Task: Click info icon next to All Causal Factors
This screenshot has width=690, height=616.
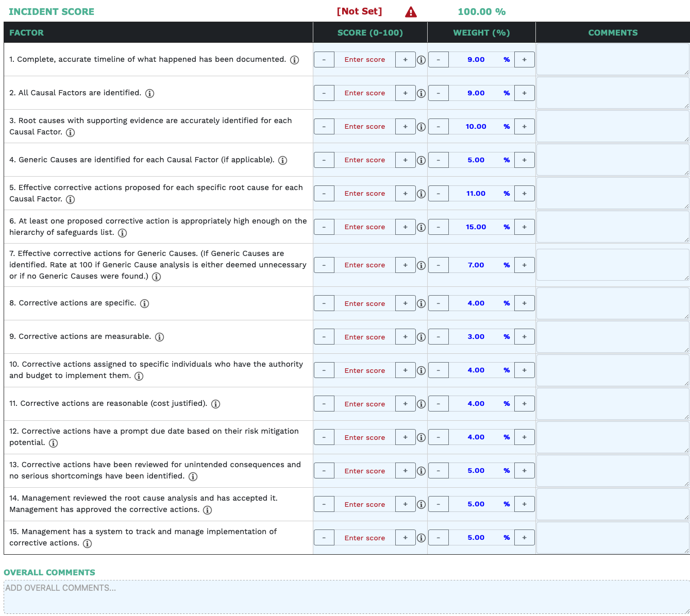Action: click(149, 93)
